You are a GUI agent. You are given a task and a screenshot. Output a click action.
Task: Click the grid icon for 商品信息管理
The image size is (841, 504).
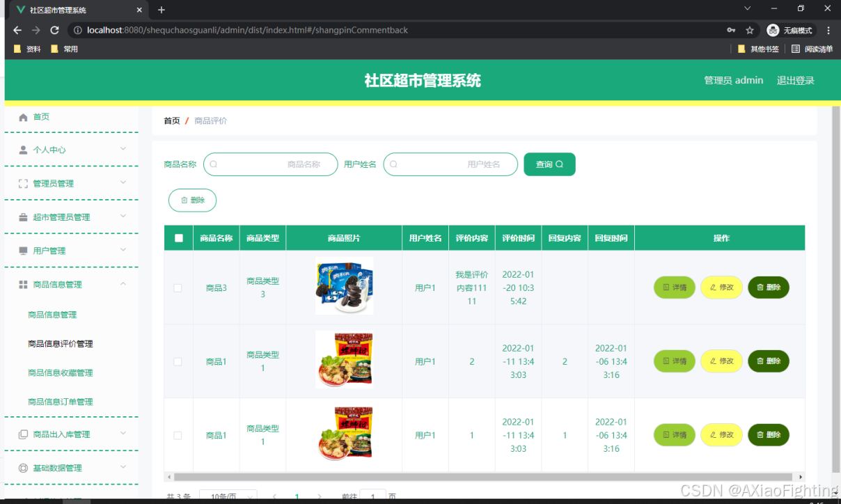click(x=23, y=284)
